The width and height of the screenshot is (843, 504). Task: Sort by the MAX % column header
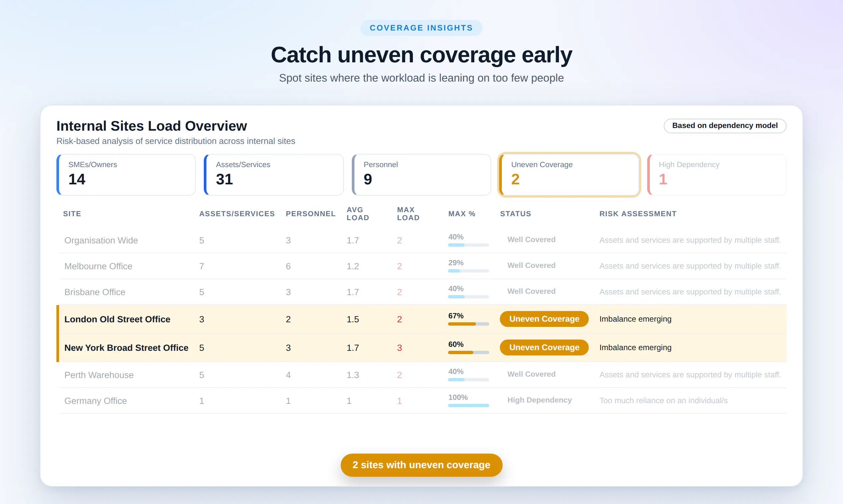(462, 214)
